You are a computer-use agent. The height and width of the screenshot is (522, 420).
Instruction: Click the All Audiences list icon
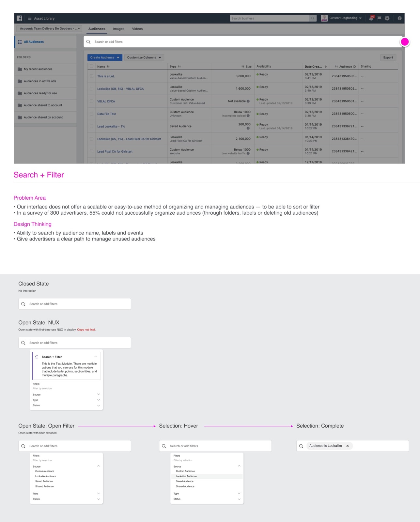click(x=20, y=42)
